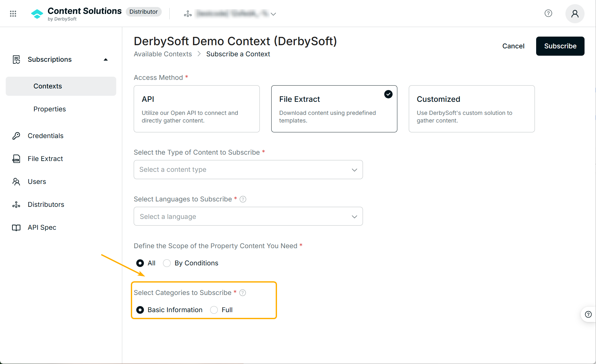Click help icon beside Select Languages
The height and width of the screenshot is (364, 596).
tap(243, 199)
